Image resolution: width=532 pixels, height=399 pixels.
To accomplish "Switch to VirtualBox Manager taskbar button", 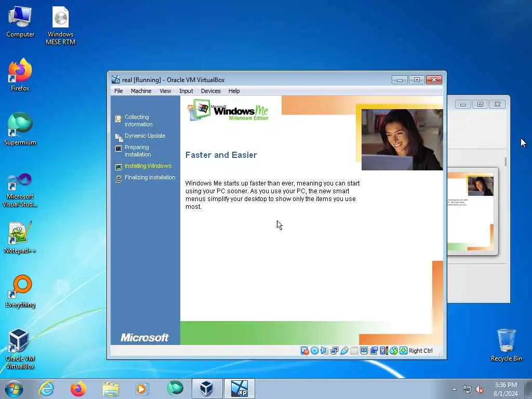I will [207, 389].
